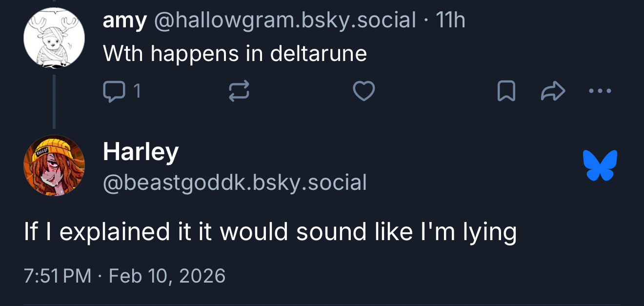
Task: Open the @beastgoddk.bsky.social handle
Action: (234, 183)
